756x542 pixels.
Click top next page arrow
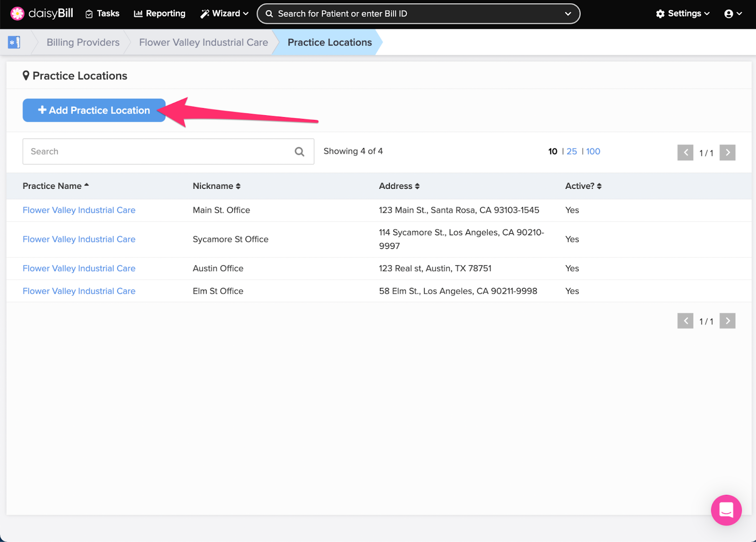tap(728, 152)
